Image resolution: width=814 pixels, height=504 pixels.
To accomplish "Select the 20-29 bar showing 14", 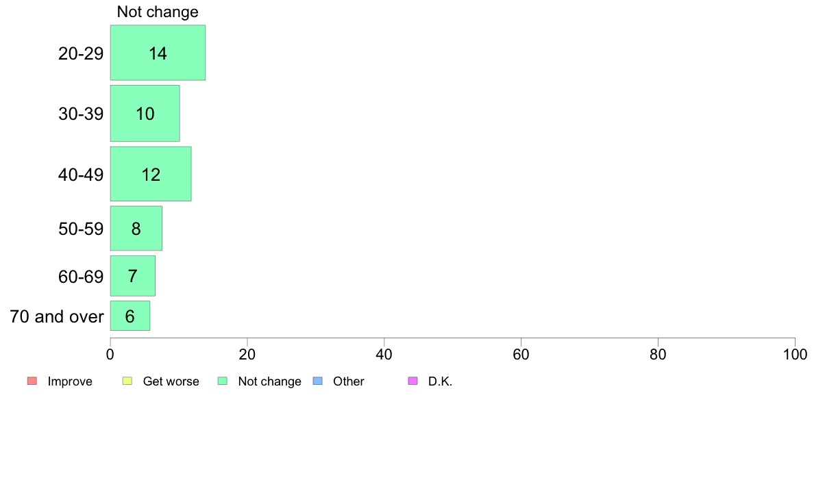I will point(158,53).
